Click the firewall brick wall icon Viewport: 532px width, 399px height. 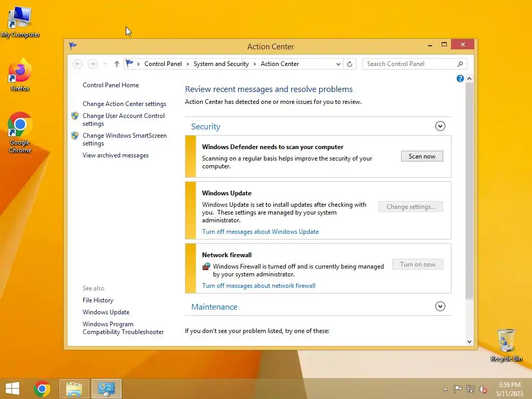click(x=206, y=267)
